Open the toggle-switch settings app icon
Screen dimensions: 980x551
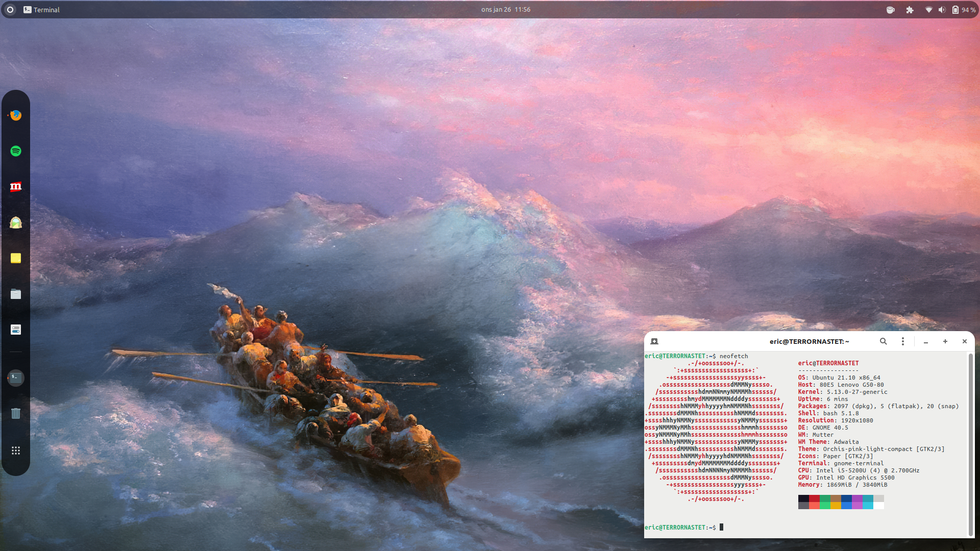point(16,330)
